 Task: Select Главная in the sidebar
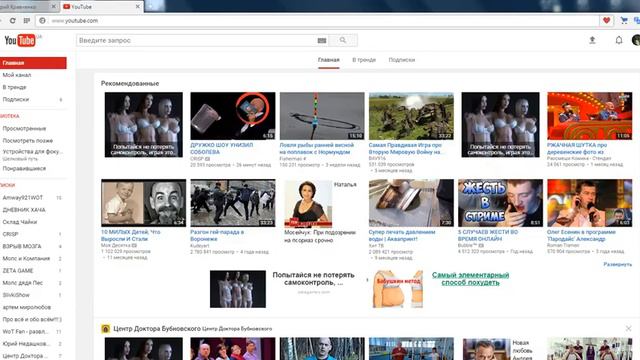coord(33,63)
